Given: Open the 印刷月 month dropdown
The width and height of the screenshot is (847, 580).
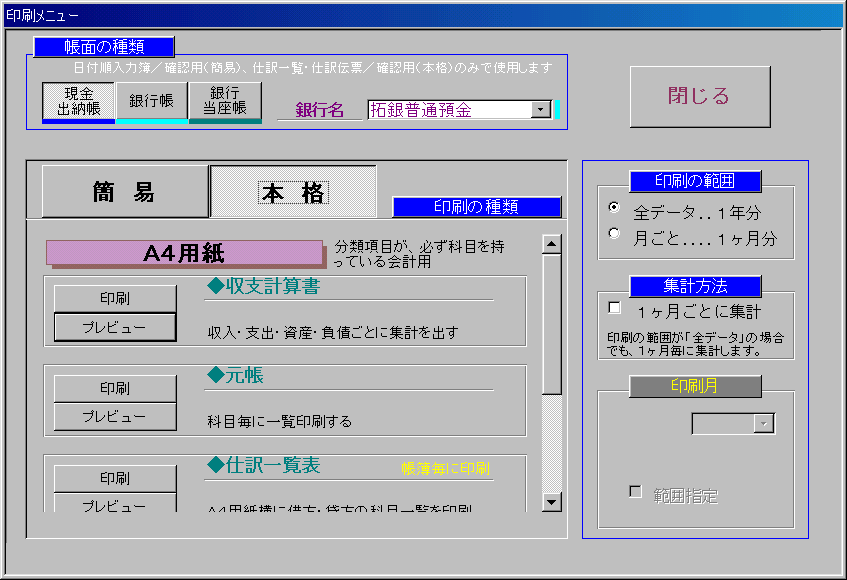Looking at the screenshot, I should point(764,424).
